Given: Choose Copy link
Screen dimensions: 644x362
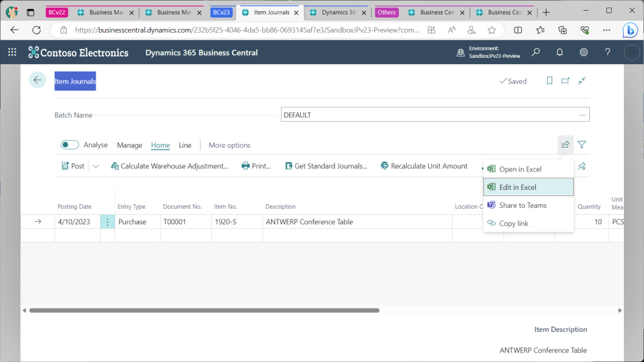Looking at the screenshot, I should (528, 223).
